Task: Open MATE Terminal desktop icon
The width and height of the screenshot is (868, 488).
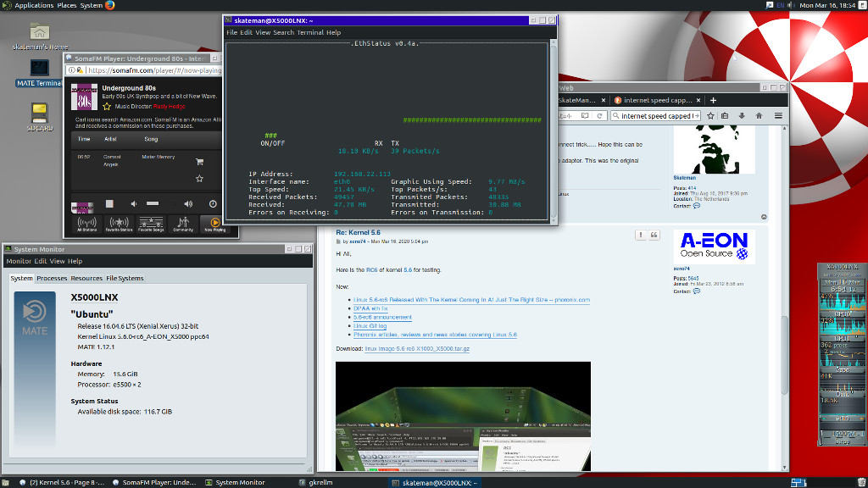Action: point(39,73)
